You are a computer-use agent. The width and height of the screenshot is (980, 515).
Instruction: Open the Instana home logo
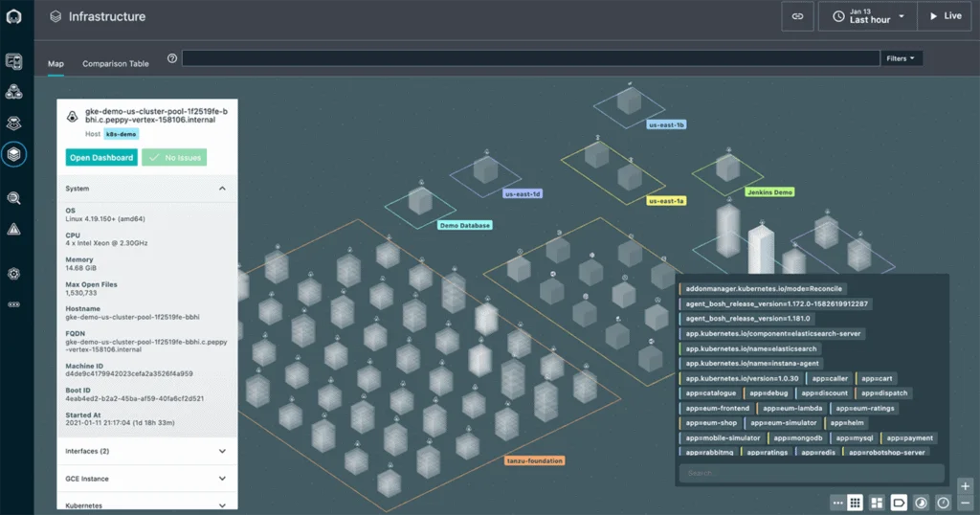13,17
